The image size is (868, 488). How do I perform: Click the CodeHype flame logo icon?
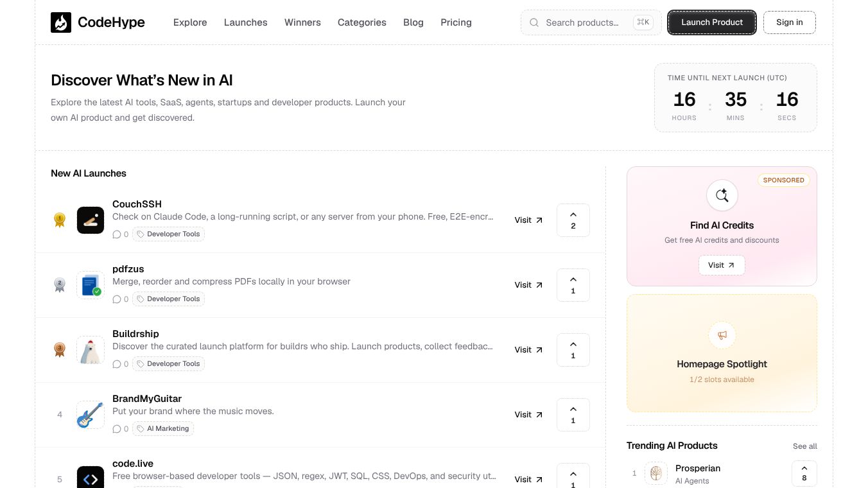pos(61,22)
